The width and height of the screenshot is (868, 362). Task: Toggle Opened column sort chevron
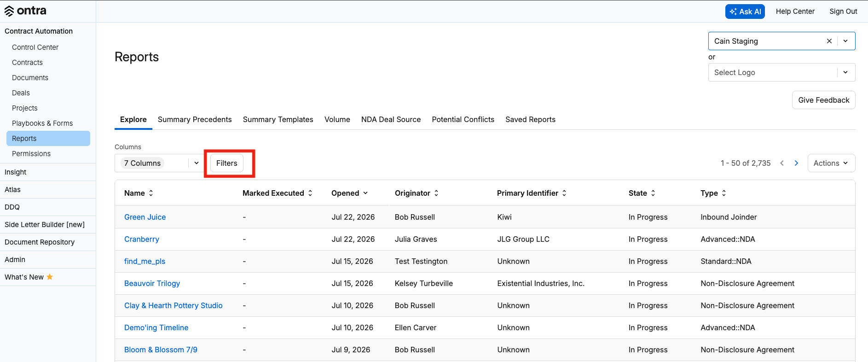[365, 193]
